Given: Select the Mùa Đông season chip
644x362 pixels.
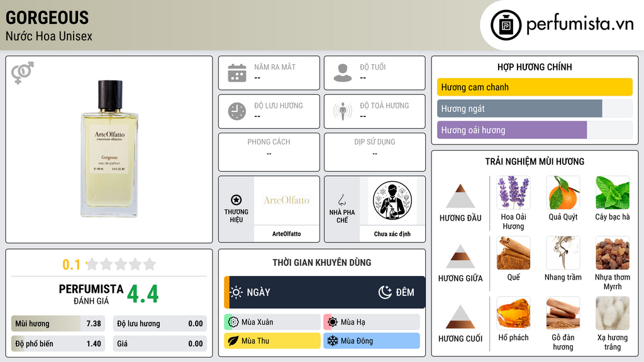Looking at the screenshot, I should coord(372,341).
